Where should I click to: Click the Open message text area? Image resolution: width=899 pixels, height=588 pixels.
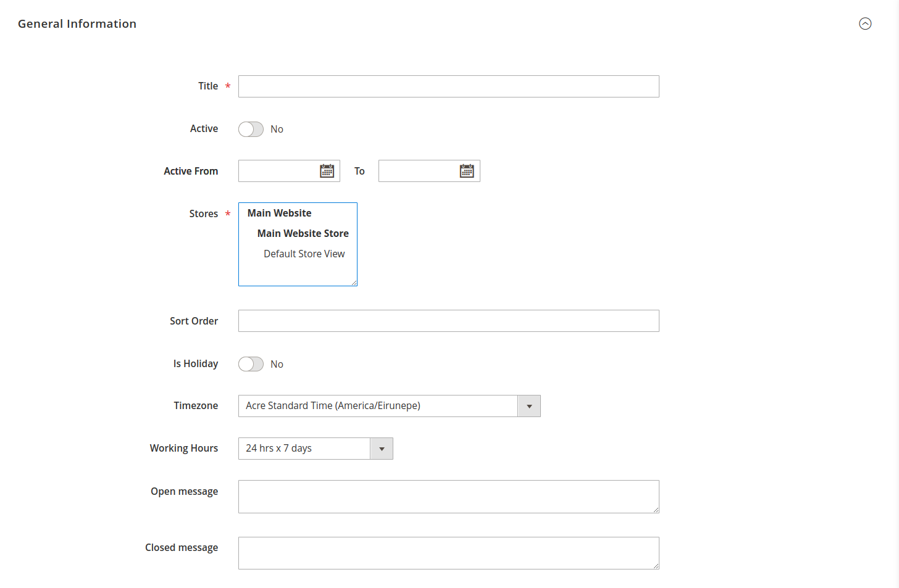tap(448, 497)
